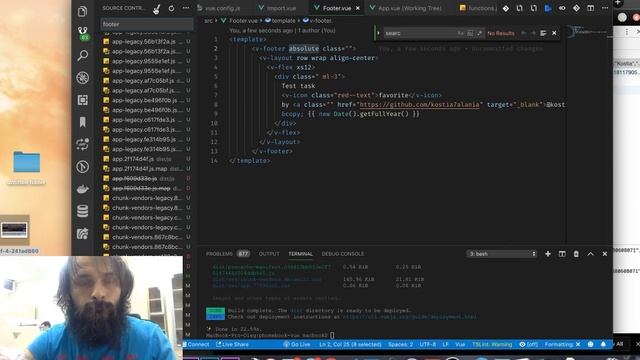640x360 pixels.
Task: Toggle Formatting in status bar
Action: [x=562, y=344]
